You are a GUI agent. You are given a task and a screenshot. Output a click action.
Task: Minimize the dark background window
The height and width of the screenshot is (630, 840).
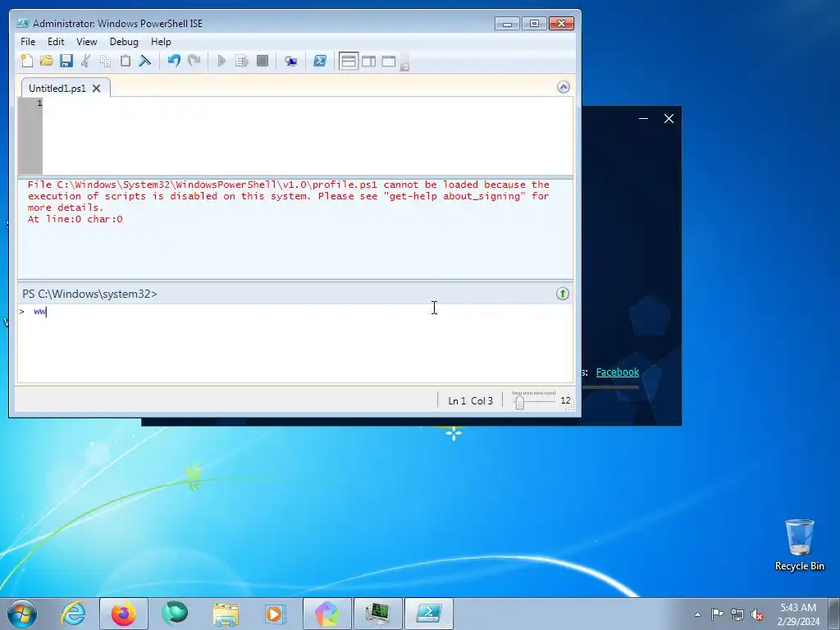[643, 118]
